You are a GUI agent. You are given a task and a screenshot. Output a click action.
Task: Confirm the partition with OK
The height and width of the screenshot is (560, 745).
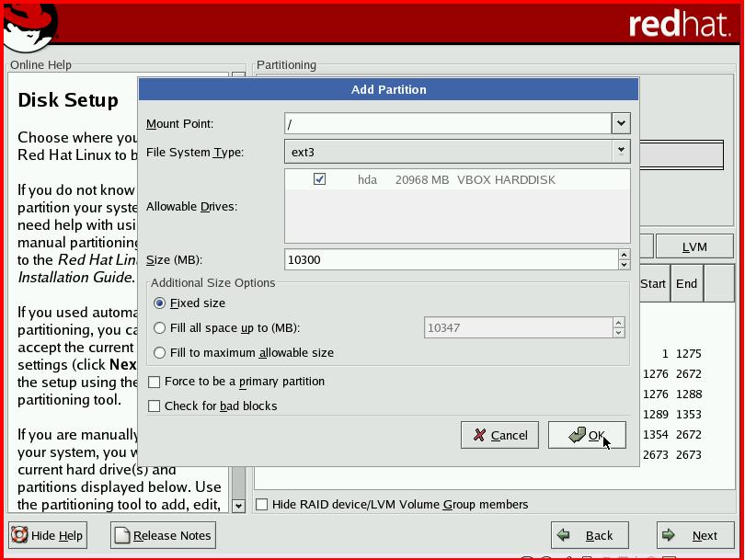click(587, 435)
